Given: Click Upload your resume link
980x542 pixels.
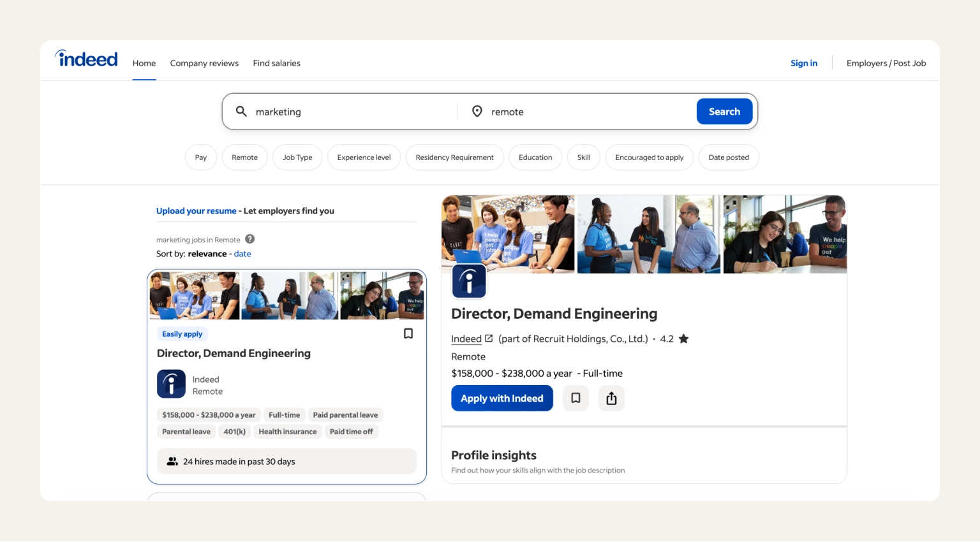Looking at the screenshot, I should click(197, 211).
